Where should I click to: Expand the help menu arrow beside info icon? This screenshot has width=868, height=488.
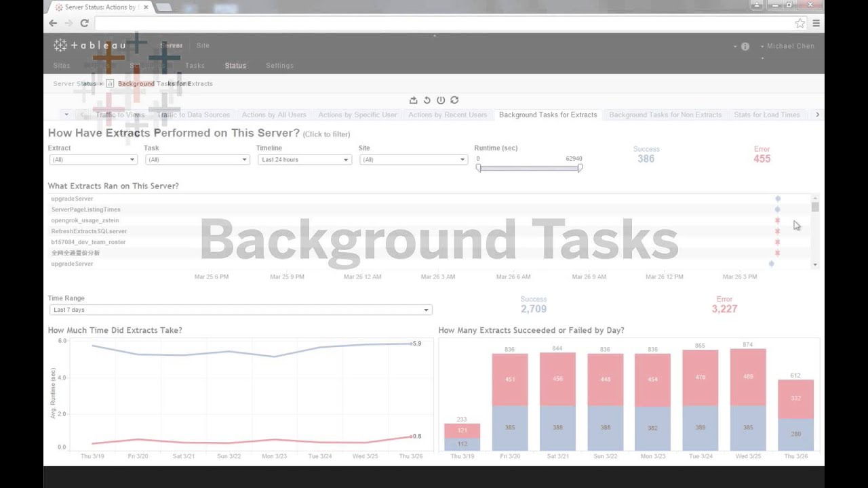click(x=735, y=47)
